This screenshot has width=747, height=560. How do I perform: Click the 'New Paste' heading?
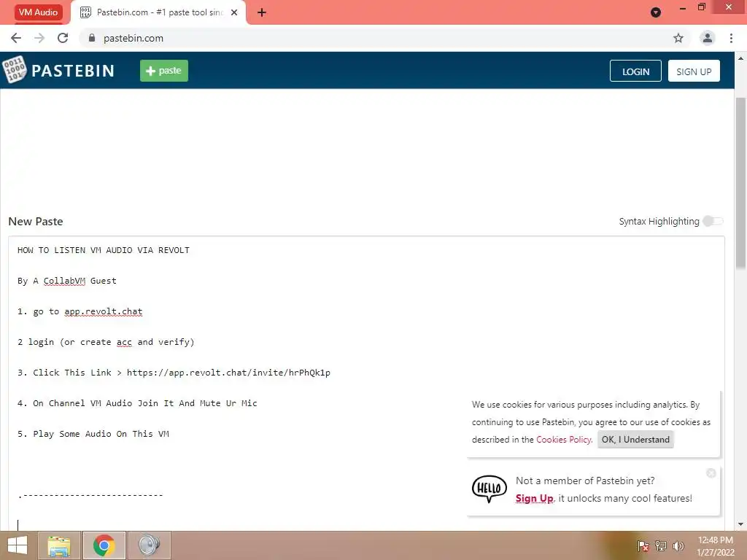36,222
